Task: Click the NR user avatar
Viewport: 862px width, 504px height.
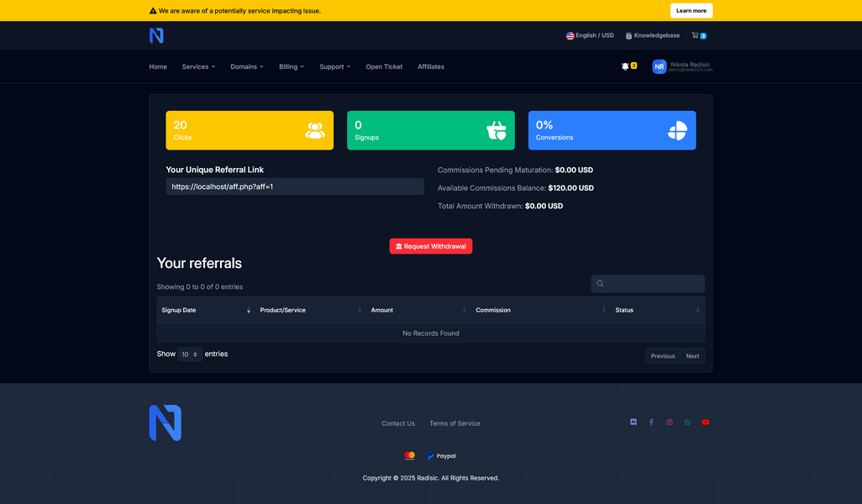Action: [660, 66]
